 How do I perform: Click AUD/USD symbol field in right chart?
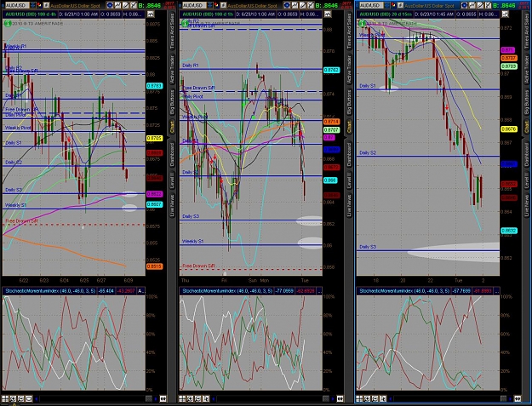(x=371, y=5)
